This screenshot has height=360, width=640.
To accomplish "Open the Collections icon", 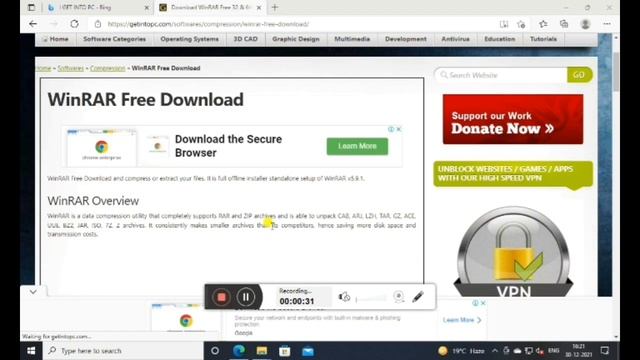I will (x=564, y=24).
